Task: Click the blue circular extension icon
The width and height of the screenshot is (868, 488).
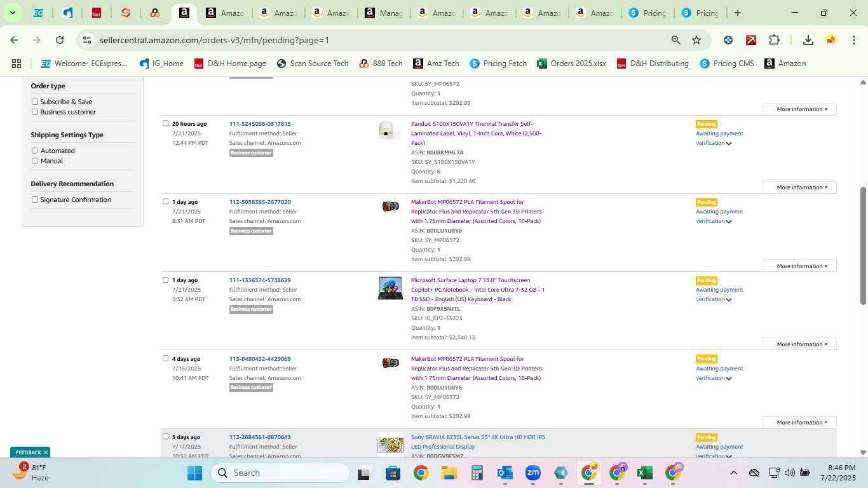Action: (728, 40)
